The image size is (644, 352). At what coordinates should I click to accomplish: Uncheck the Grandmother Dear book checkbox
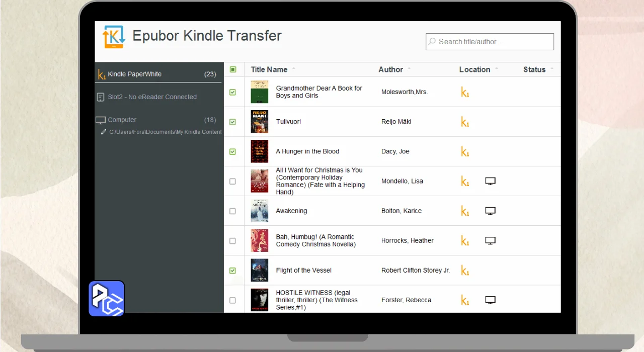tap(232, 92)
